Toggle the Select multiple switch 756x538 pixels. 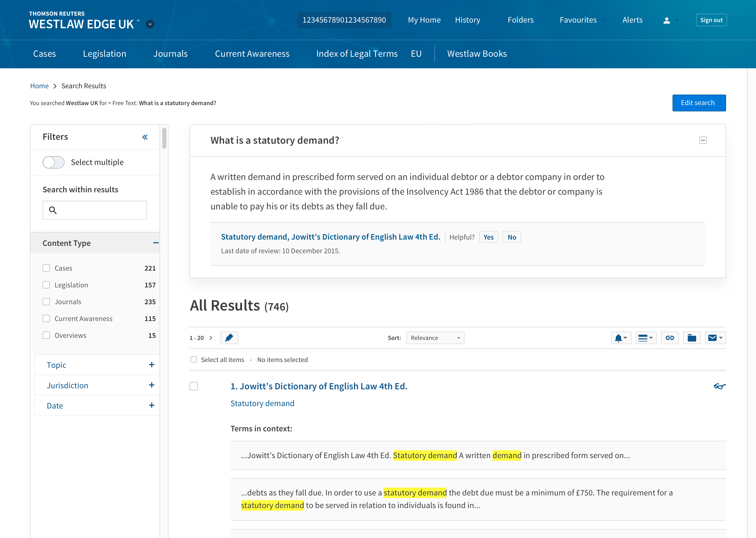pyautogui.click(x=54, y=162)
